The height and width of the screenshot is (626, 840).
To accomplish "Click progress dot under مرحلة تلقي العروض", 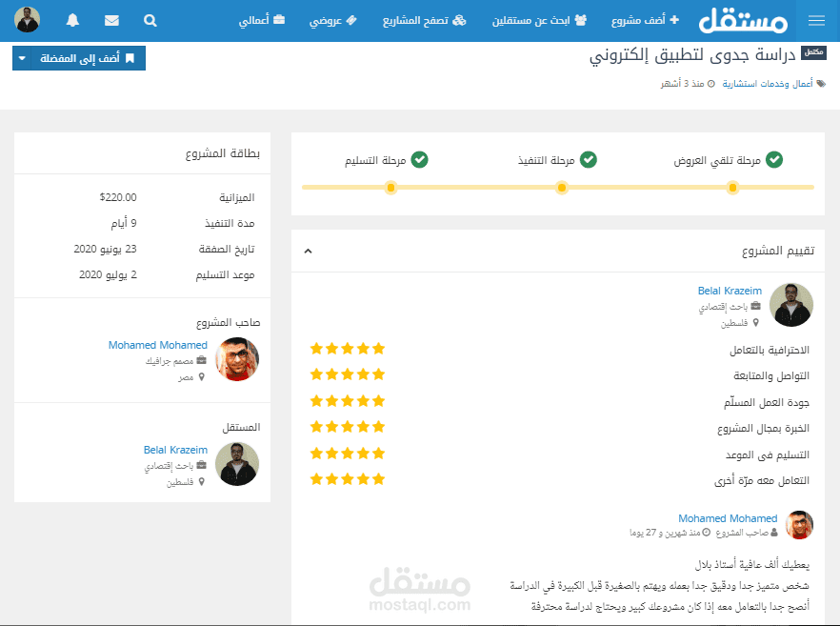I will 732,188.
